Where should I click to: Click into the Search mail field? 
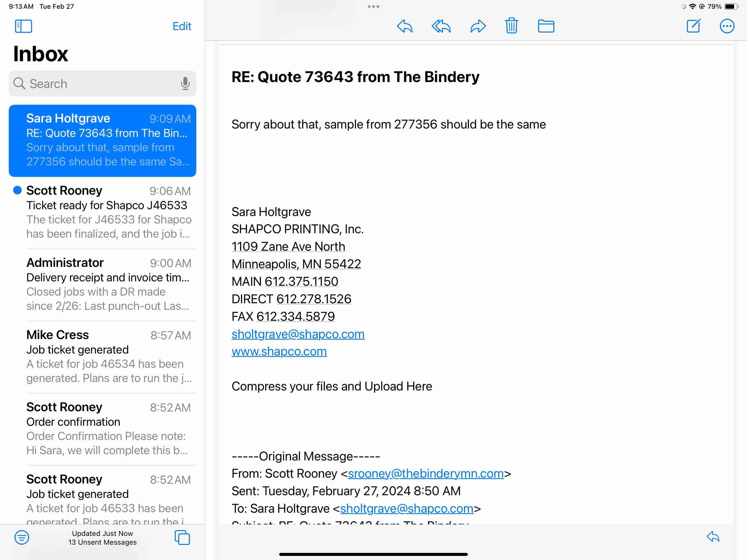click(x=98, y=83)
